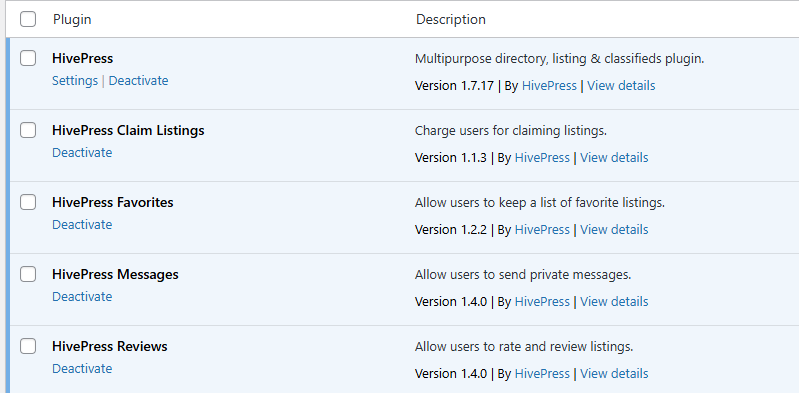This screenshot has width=799, height=393.
Task: Deactivate HivePress Messages
Action: [82, 297]
